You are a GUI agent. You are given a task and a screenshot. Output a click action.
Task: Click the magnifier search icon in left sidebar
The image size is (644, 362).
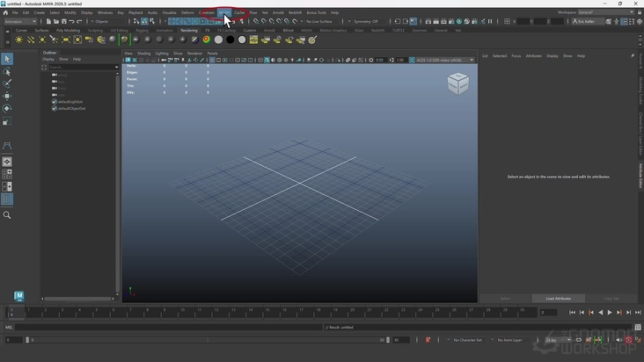pyautogui.click(x=7, y=215)
